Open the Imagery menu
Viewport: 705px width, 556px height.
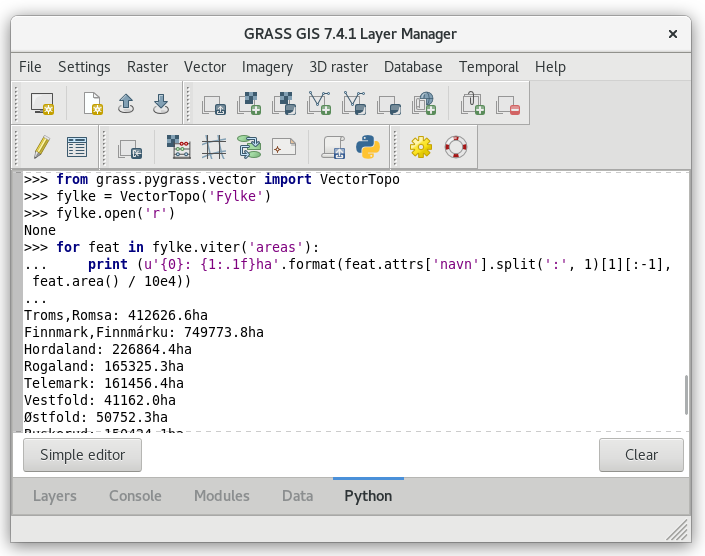pyautogui.click(x=268, y=67)
